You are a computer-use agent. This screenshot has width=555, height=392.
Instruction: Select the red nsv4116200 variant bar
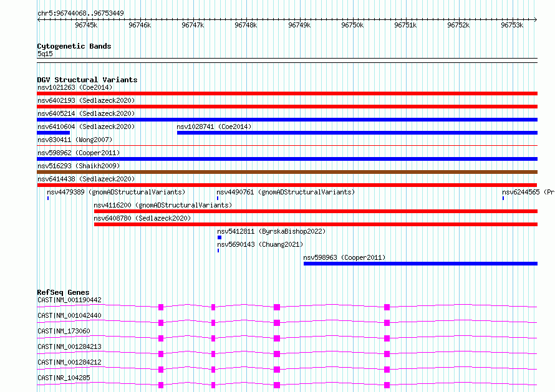(x=316, y=211)
